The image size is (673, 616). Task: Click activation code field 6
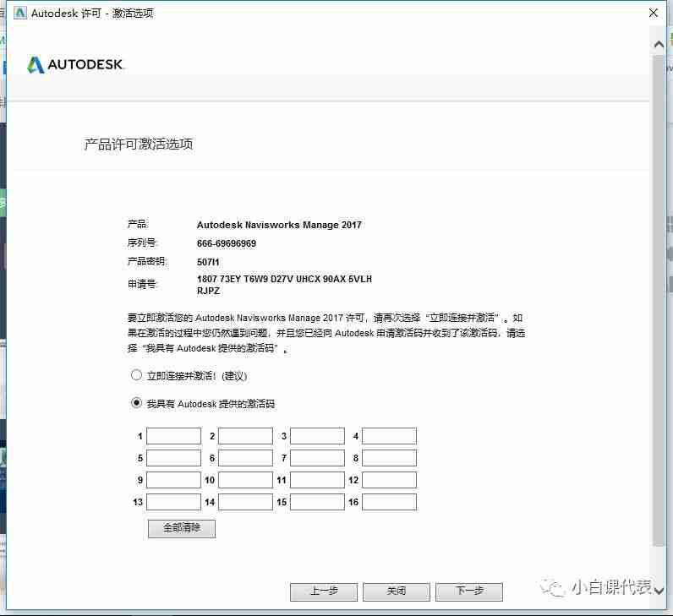pos(245,458)
